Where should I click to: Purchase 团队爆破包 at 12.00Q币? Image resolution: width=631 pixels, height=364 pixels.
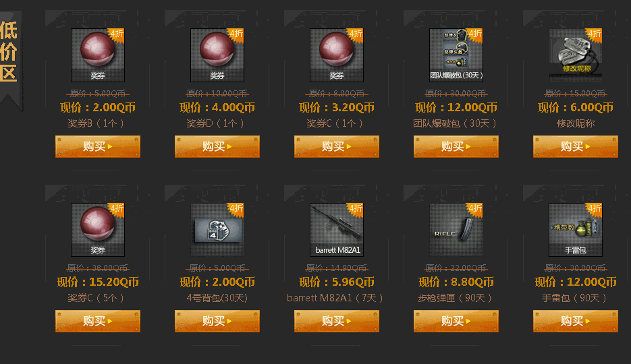456,146
